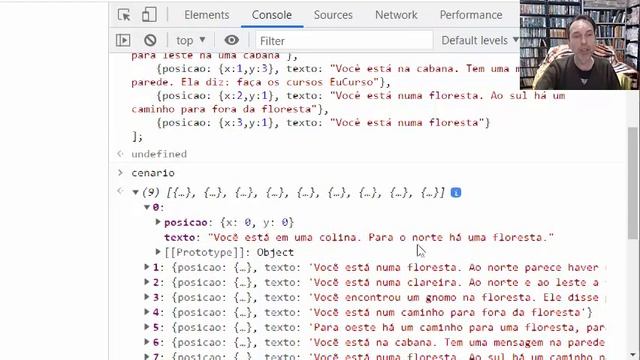Click the console vertical scrollbar thumb
This screenshot has height=360, width=640.
[633, 183]
